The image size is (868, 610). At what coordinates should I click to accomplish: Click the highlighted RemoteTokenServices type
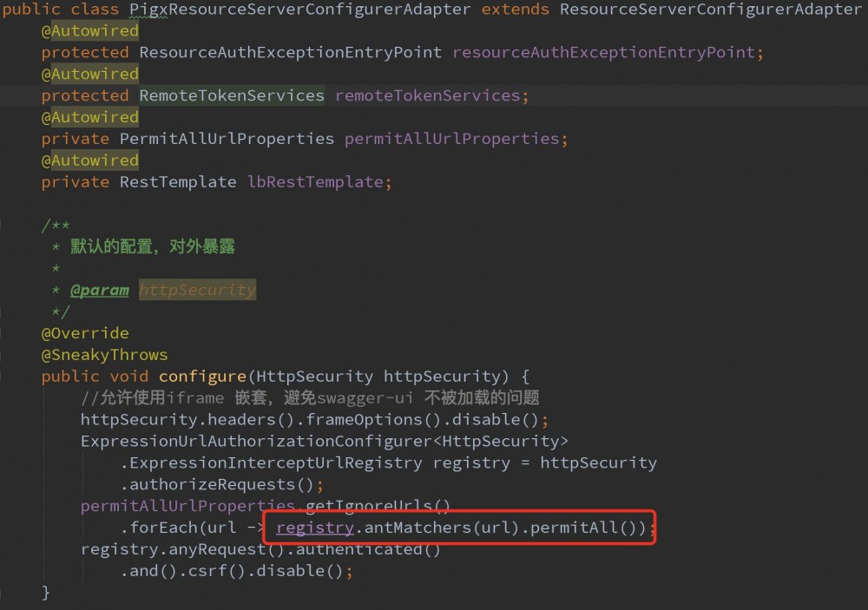[x=231, y=95]
